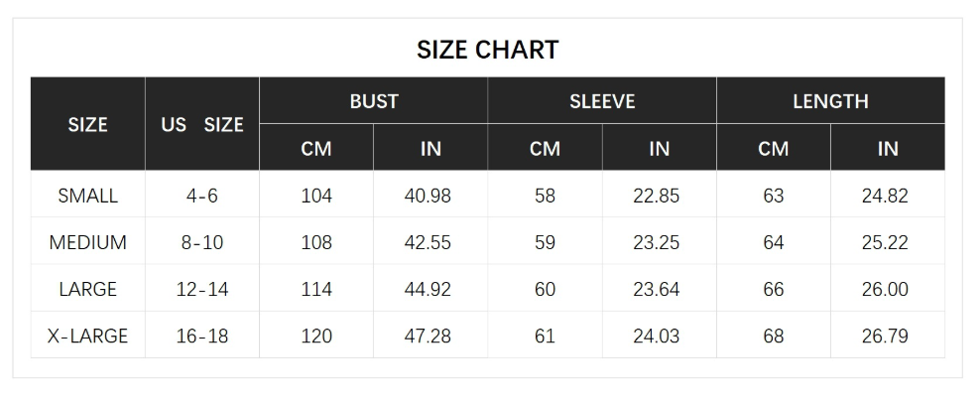Select US size 8-10 cell
This screenshot has height=407, width=980.
click(202, 242)
